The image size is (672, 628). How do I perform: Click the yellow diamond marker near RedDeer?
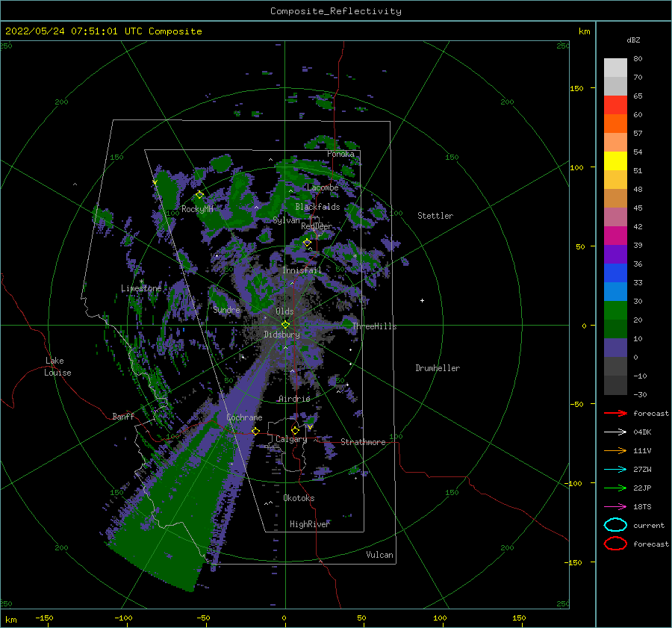pyautogui.click(x=308, y=243)
